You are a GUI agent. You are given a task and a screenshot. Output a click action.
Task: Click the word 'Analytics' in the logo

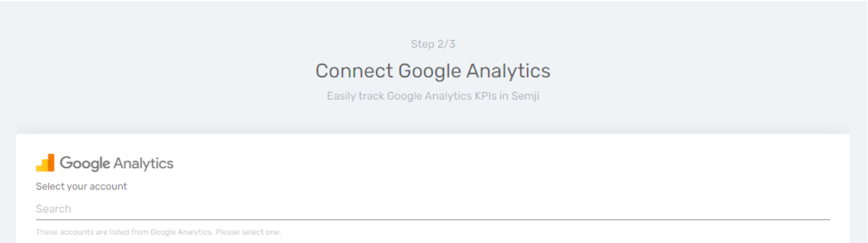coord(144,164)
